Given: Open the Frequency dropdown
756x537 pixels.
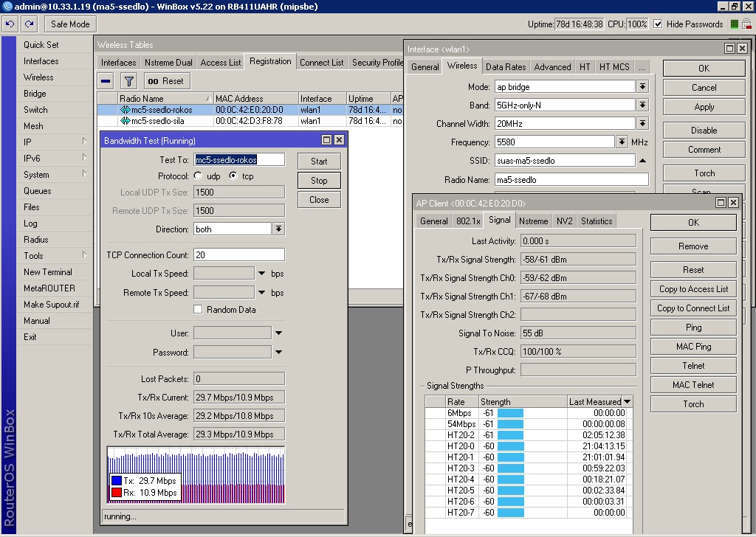Looking at the screenshot, I should pyautogui.click(x=622, y=142).
